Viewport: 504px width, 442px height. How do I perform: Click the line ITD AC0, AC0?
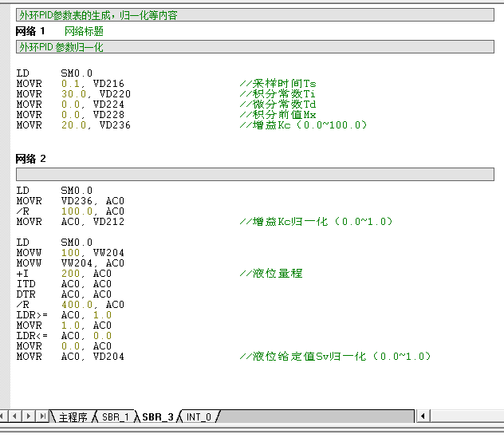(x=64, y=284)
